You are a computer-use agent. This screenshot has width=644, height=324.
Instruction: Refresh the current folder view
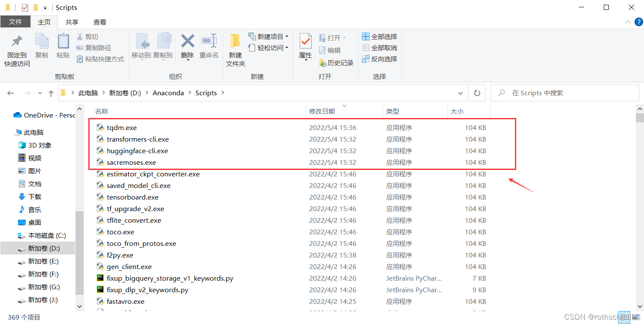tap(477, 93)
